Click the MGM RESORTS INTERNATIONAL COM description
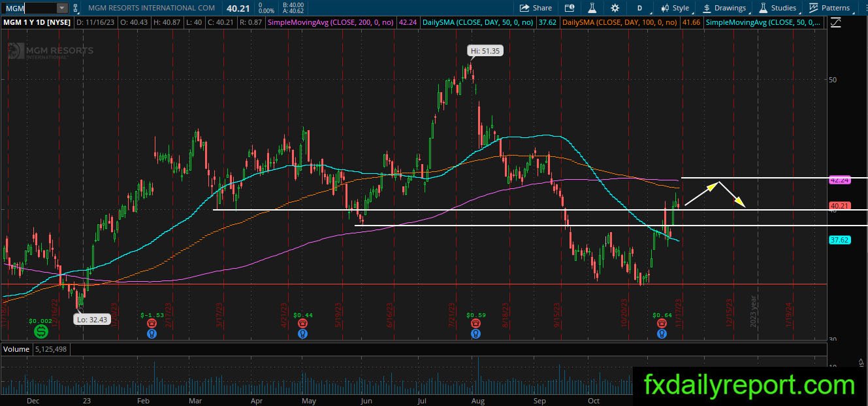This screenshot has height=406, width=868. pyautogui.click(x=152, y=8)
